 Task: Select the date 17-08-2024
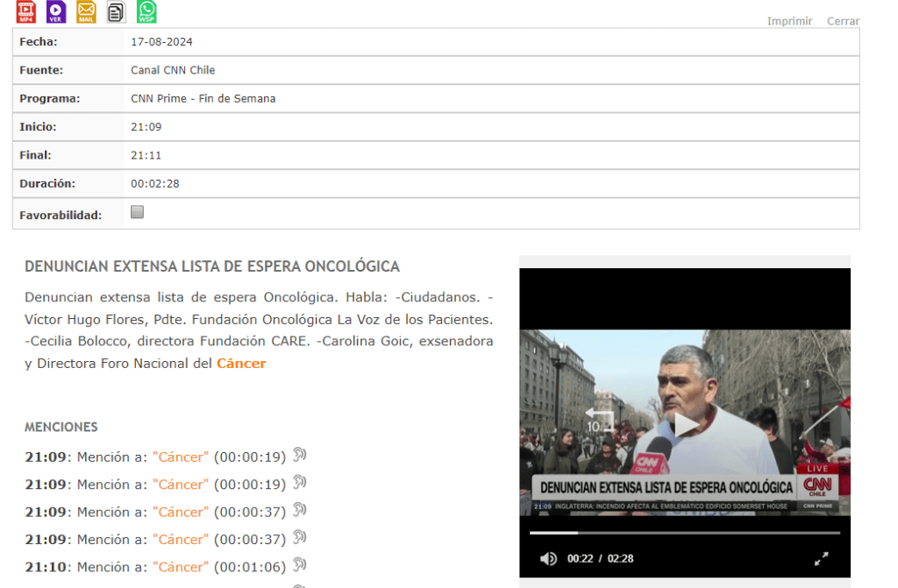161,42
